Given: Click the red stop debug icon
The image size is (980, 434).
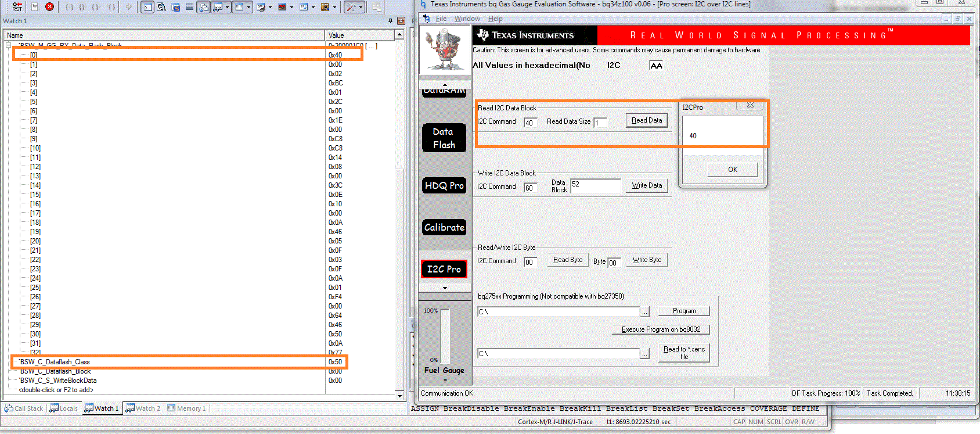Looking at the screenshot, I should pos(50,7).
